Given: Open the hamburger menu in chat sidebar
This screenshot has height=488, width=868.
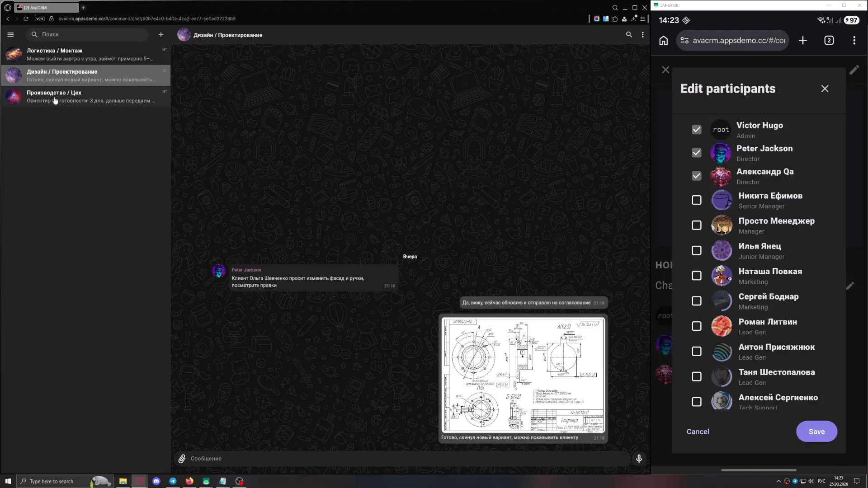Looking at the screenshot, I should [11, 34].
